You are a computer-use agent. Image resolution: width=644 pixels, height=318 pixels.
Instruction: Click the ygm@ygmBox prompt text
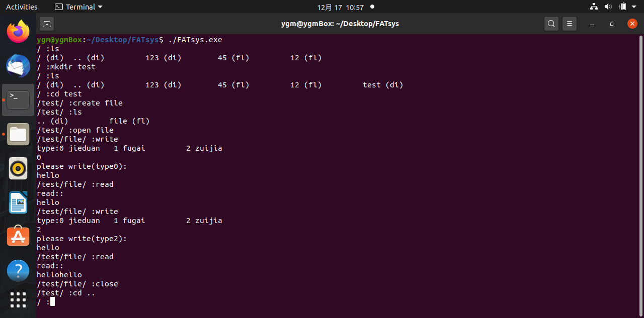point(59,40)
